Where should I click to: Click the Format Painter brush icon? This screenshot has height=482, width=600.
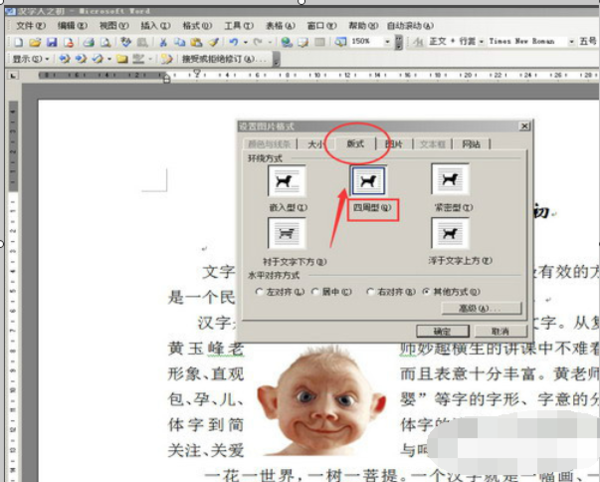213,42
